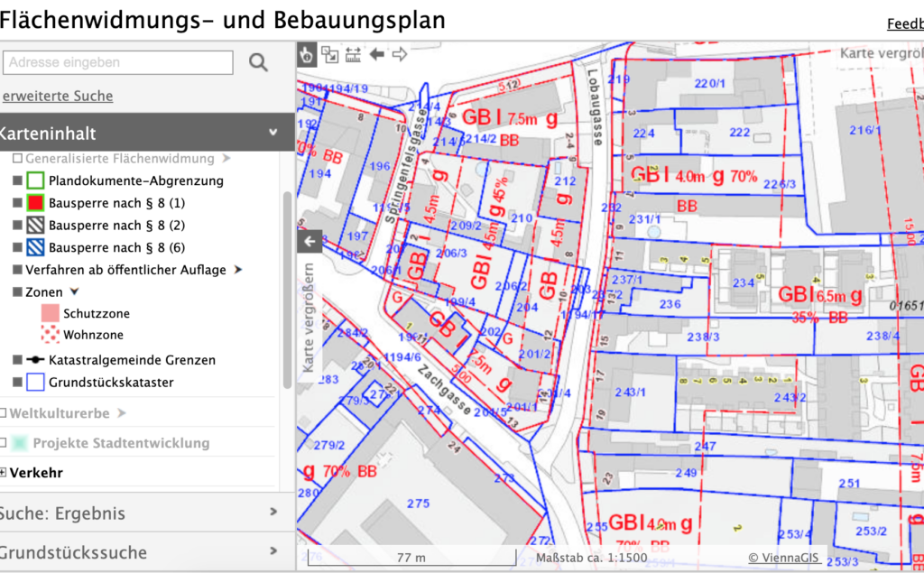The height and width of the screenshot is (573, 924).
Task: Click the red Bausperre § 8 (1) swatch
Action: tap(35, 203)
